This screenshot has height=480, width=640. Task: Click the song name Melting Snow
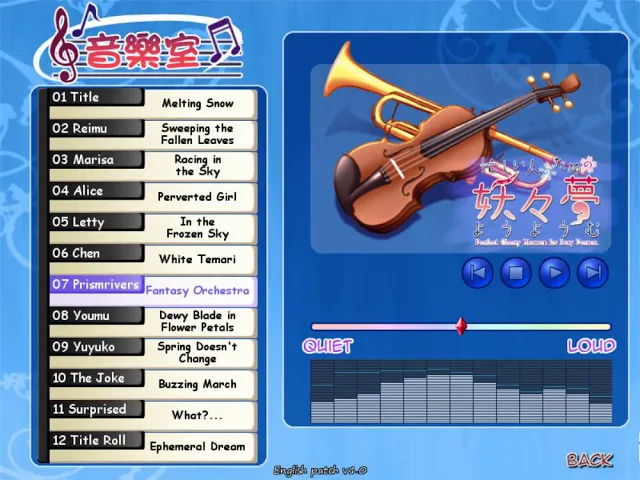point(198,103)
